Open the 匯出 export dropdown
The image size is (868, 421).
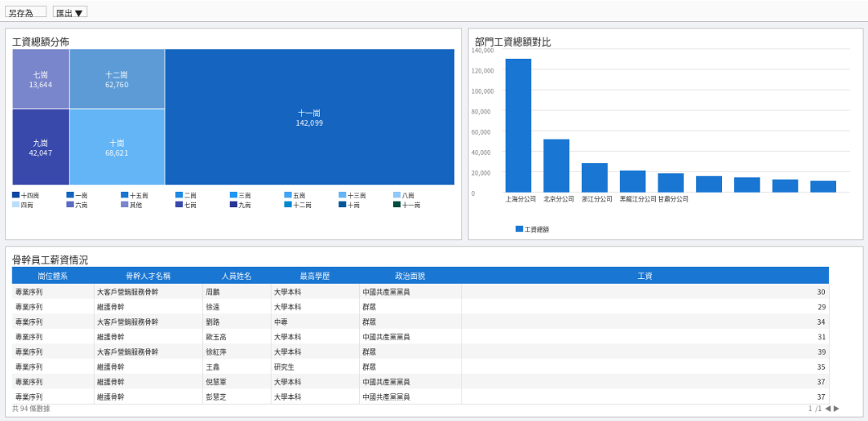pos(70,12)
